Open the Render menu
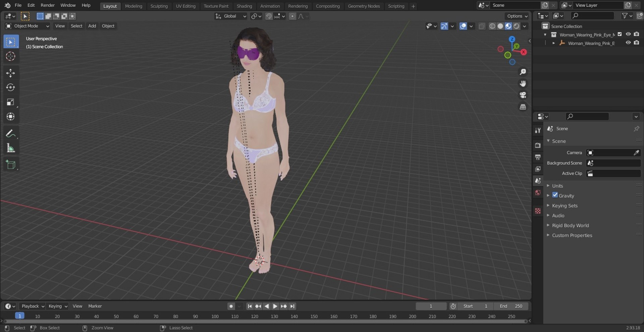This screenshot has height=332, width=644. pos(48,5)
